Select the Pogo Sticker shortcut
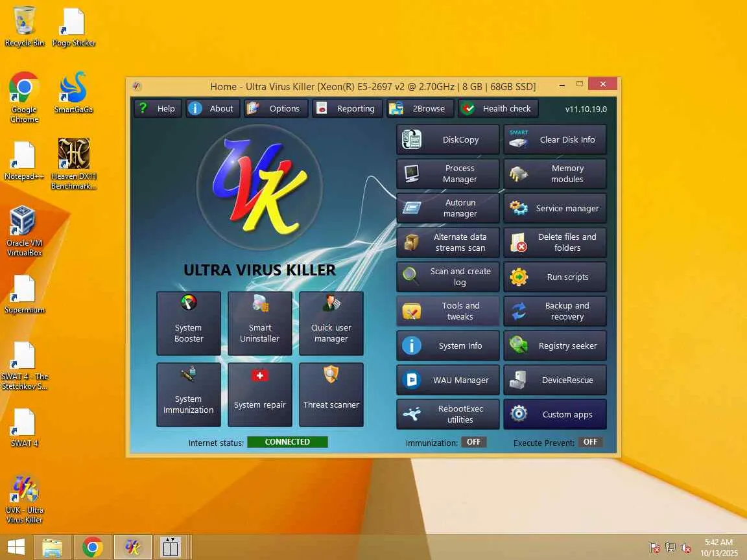 tap(73, 27)
